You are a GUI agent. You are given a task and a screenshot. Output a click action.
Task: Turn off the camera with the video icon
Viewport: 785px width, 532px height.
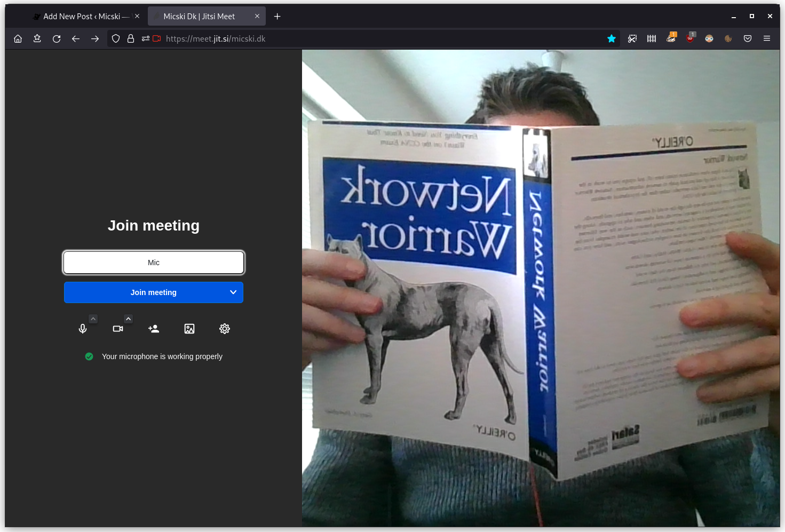(118, 329)
